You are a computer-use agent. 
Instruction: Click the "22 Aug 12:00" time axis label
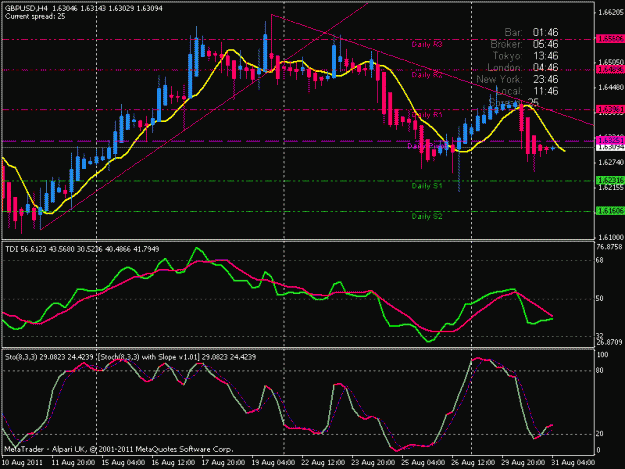323,462
